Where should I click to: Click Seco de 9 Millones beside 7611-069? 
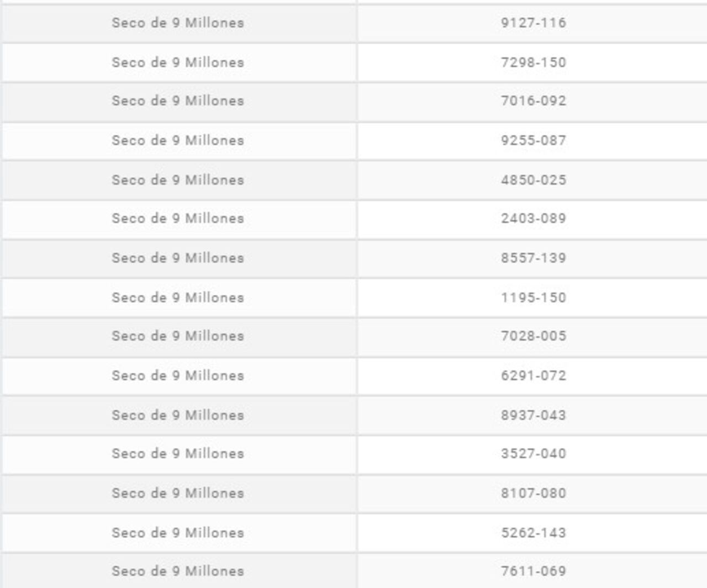[178, 571]
